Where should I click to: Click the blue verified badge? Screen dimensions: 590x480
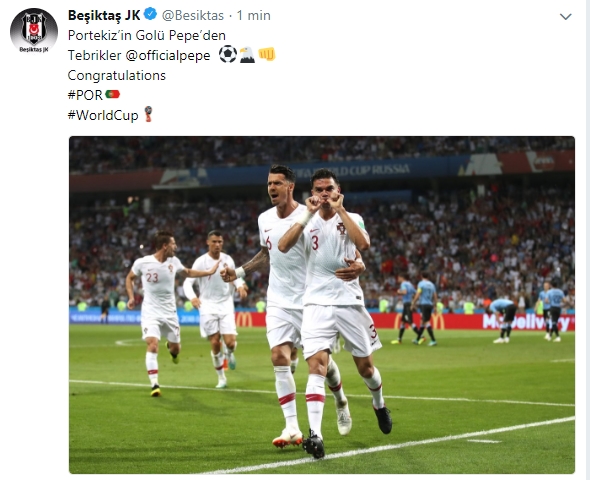point(151,15)
